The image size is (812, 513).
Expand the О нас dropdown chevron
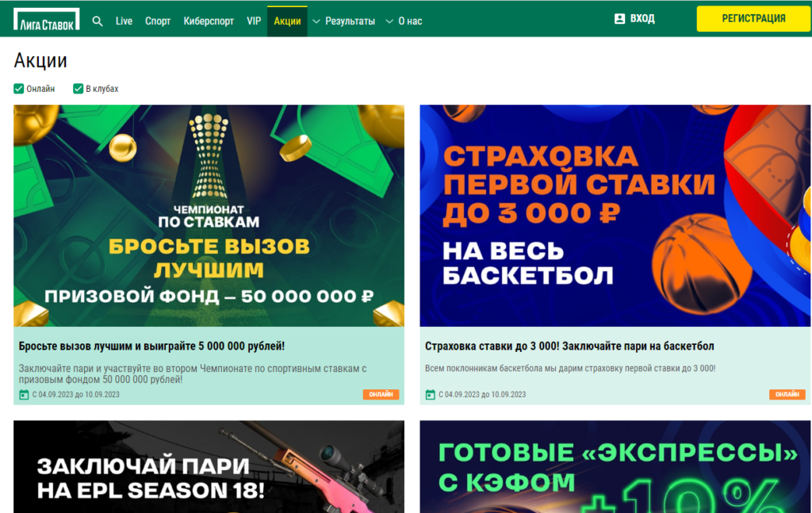[x=389, y=21]
